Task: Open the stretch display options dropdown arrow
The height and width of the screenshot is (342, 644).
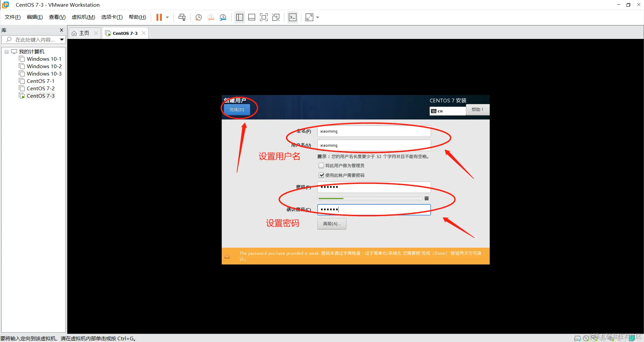Action: click(x=318, y=17)
